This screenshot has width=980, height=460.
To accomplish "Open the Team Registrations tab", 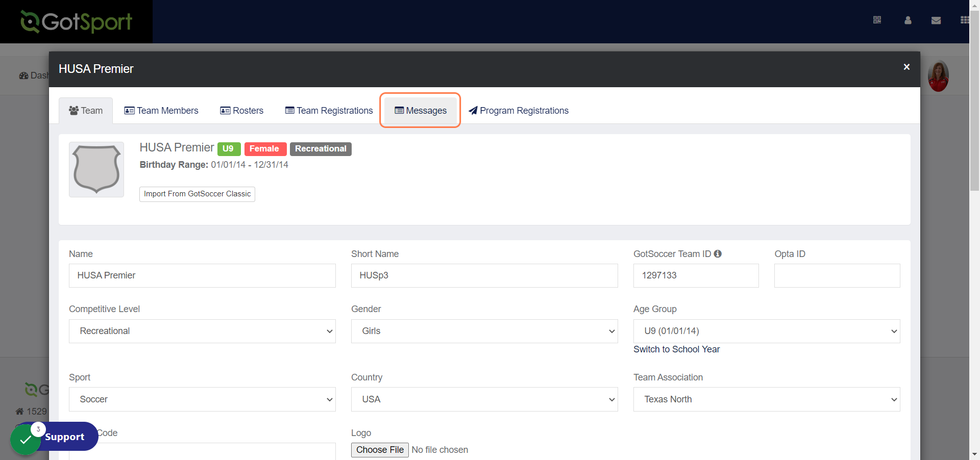I will pos(329,111).
